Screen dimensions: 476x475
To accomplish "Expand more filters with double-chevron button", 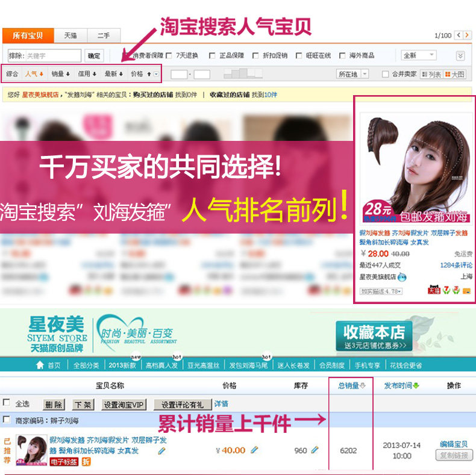I will click(x=460, y=56).
